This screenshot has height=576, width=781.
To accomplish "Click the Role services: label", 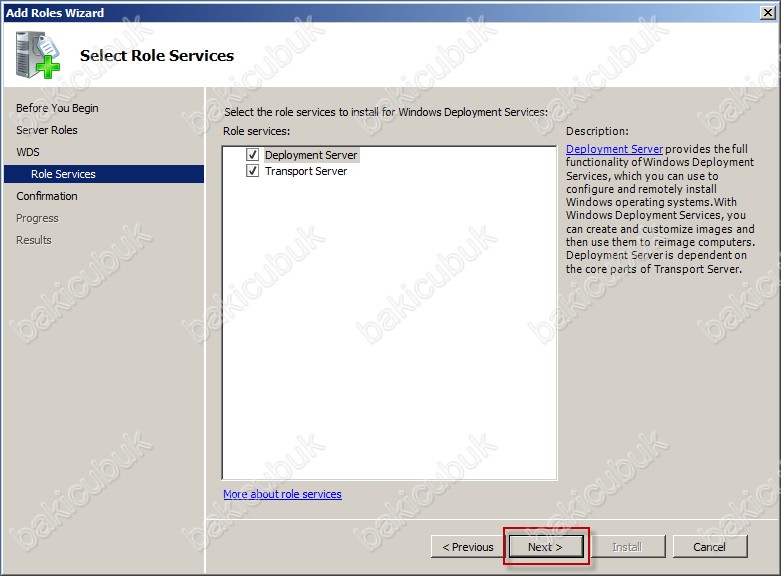I will pos(257,131).
